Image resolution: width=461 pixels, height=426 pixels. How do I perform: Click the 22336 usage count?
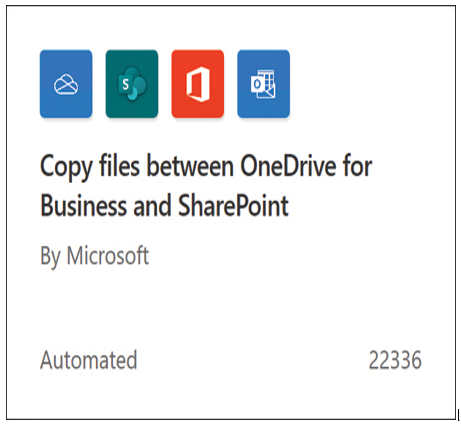(395, 360)
